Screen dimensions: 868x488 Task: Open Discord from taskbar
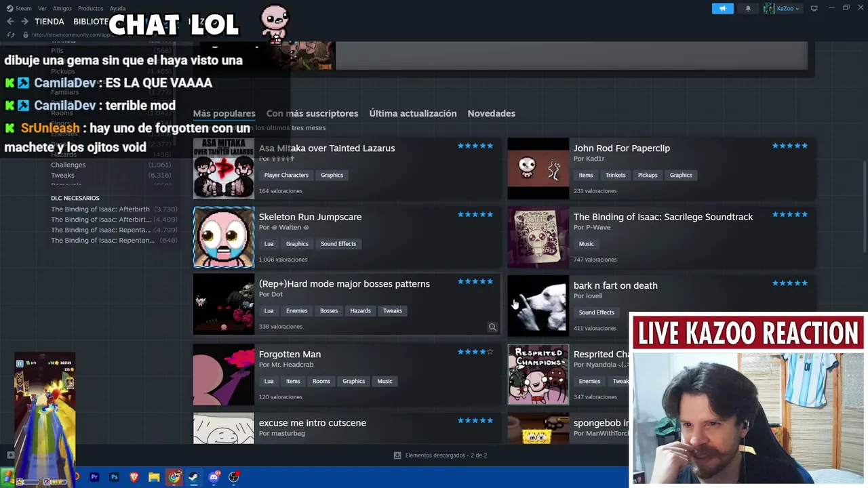(x=214, y=477)
